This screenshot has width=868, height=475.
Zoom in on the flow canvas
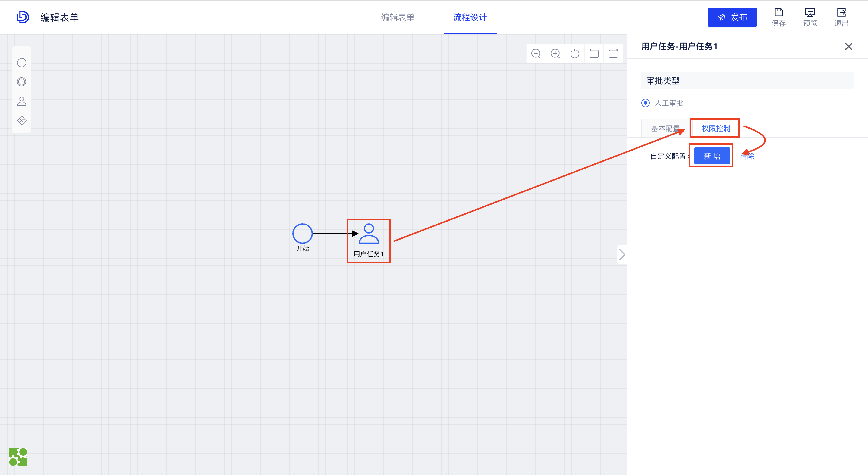point(555,53)
